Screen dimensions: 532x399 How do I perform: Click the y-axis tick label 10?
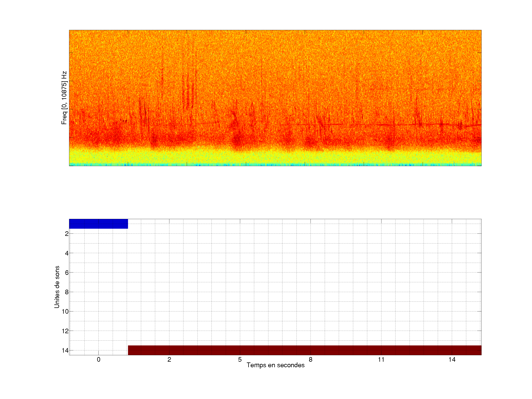pos(65,311)
